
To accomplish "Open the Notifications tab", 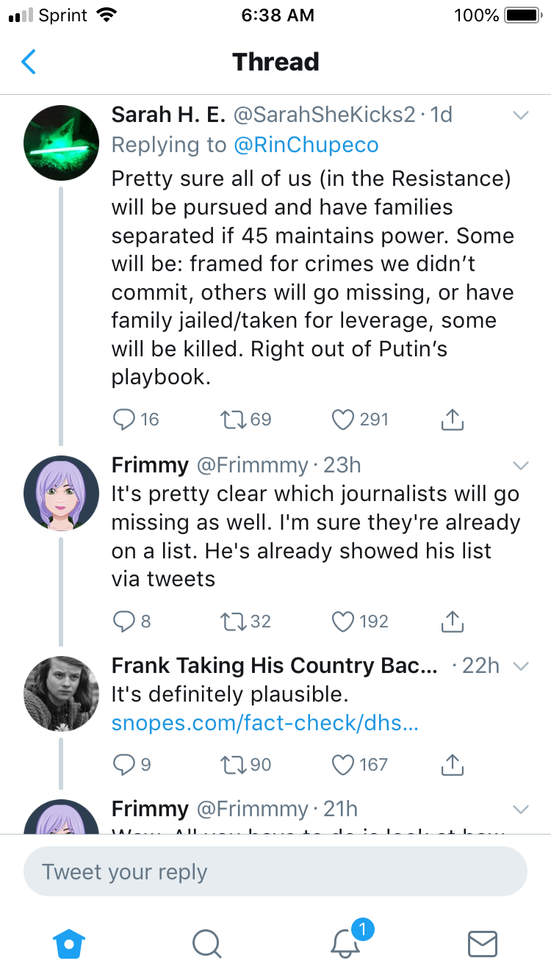I will click(x=345, y=944).
